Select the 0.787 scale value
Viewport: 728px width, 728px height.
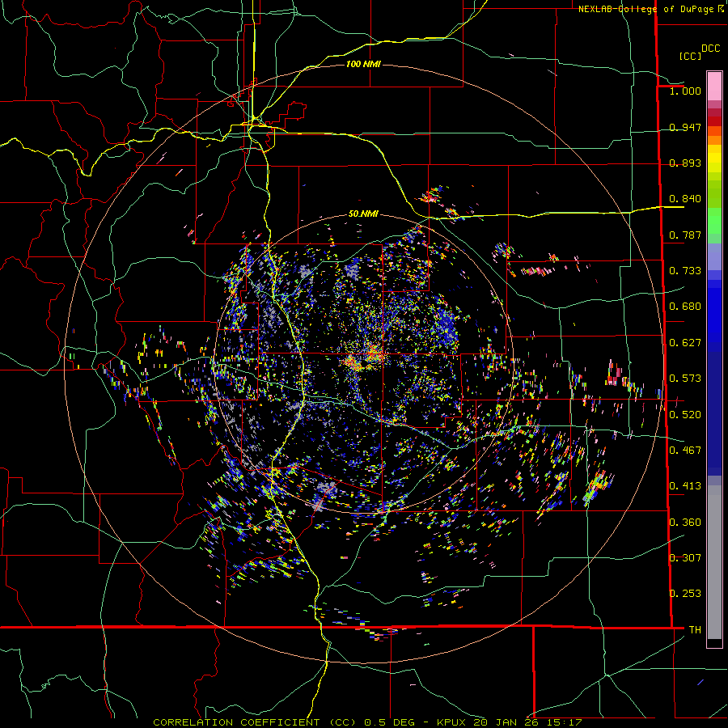click(685, 235)
